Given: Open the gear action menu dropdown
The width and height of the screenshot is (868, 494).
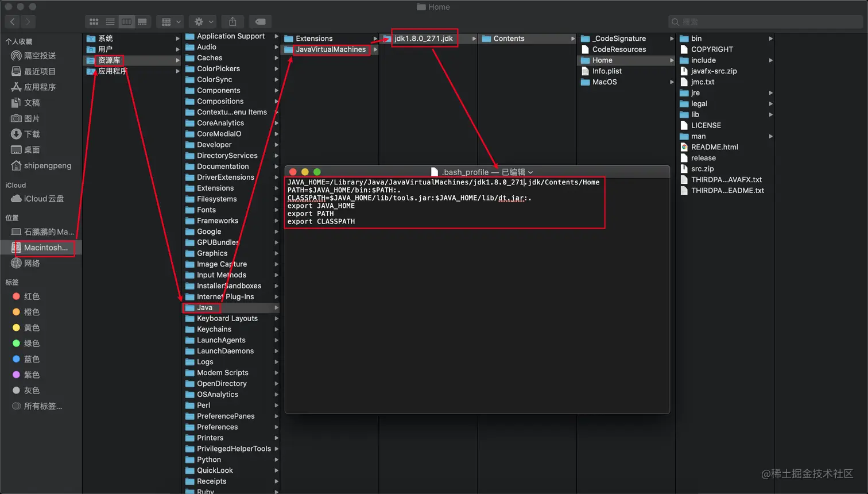Looking at the screenshot, I should click(x=204, y=22).
